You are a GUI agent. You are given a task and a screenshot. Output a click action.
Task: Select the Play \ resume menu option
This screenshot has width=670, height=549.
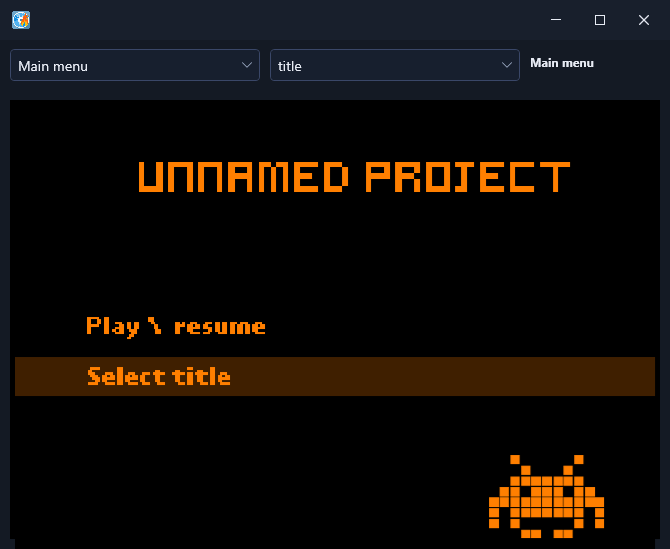tap(176, 326)
